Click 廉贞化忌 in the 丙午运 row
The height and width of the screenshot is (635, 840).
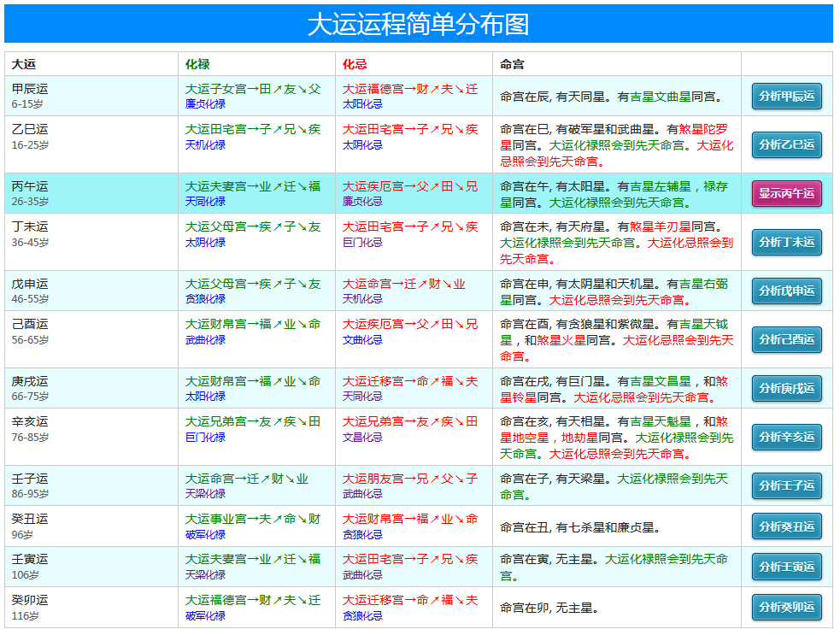coord(362,202)
